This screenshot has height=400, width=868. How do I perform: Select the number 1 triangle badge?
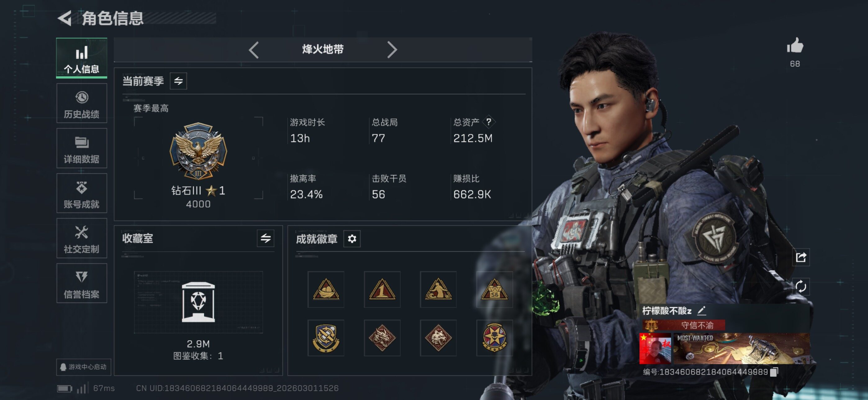coord(382,289)
